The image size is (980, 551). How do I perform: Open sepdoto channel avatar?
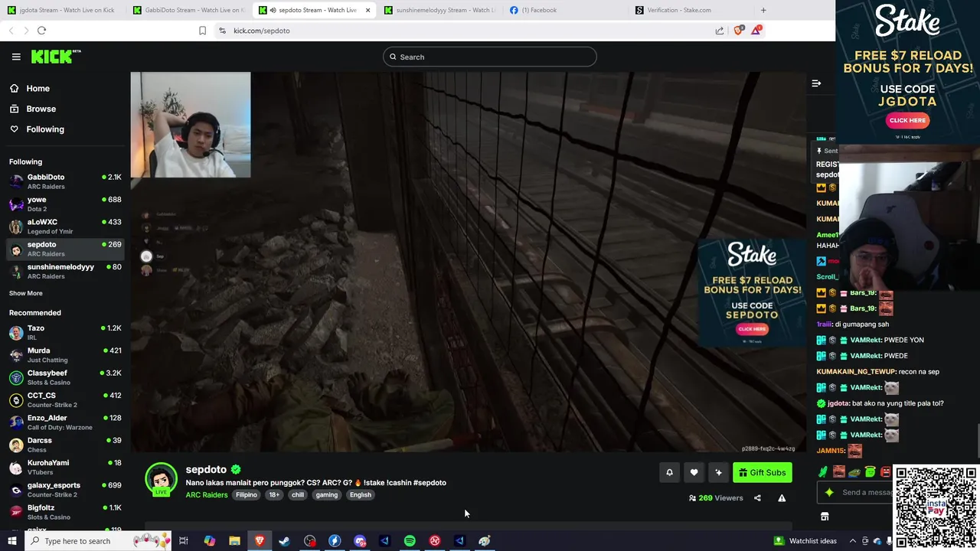pos(161,479)
